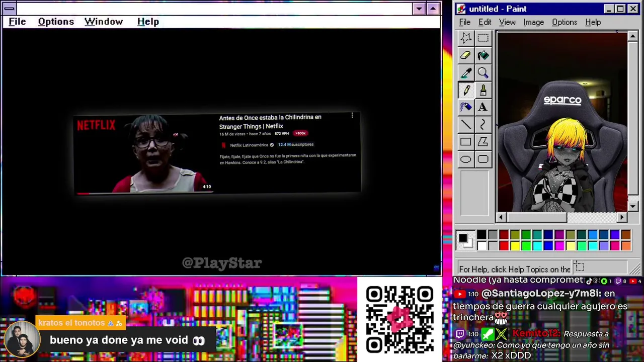Pick the Ellipse shape tool
The image size is (644, 362).
click(466, 159)
